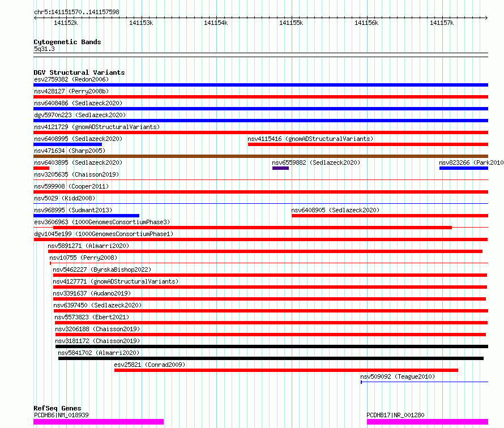
Task: Open PCDHB17|NR_001280 gene label
Action: (x=395, y=415)
